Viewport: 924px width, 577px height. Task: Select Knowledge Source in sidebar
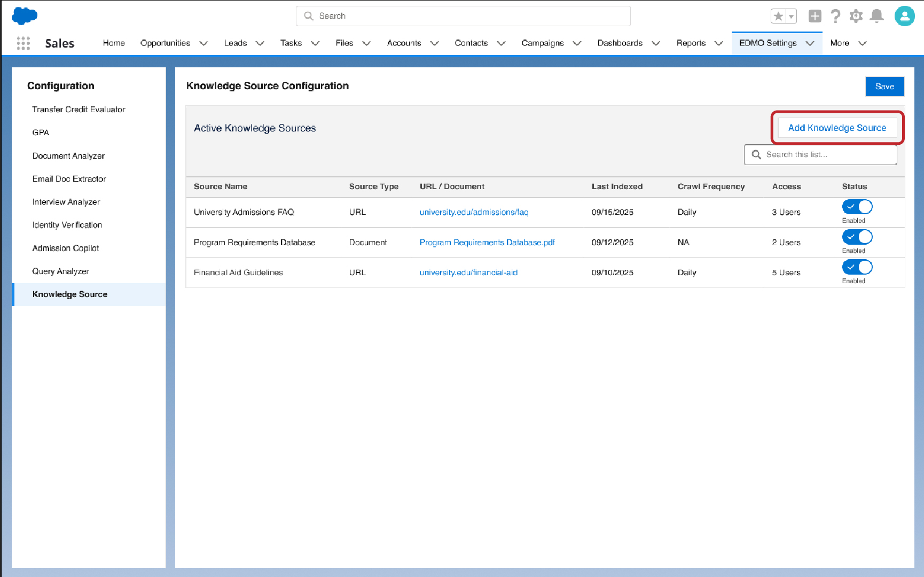pos(89,294)
